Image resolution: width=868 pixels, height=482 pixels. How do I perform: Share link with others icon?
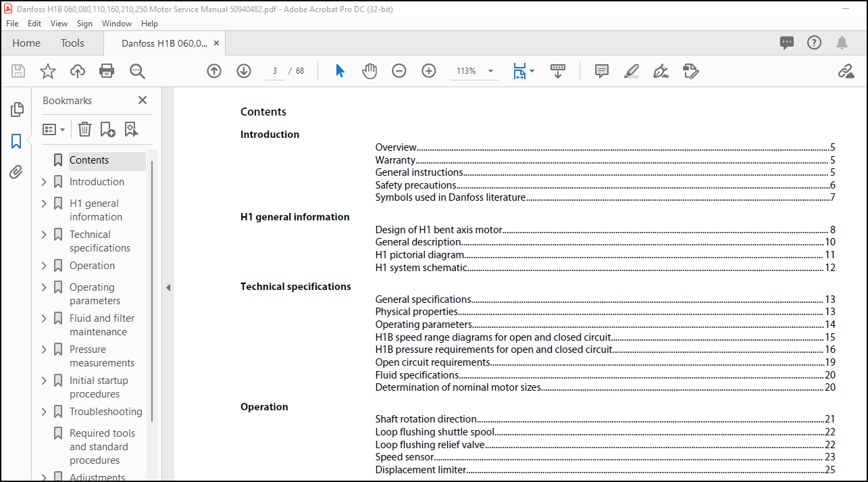tap(846, 71)
